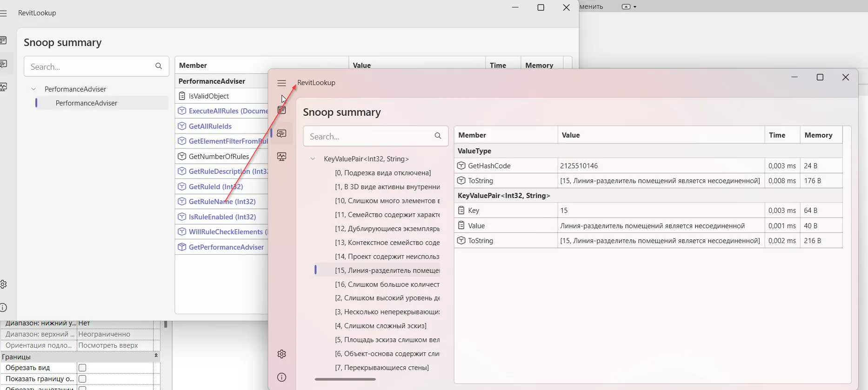
Task: Click the method icon beside GetRuleId (Int32)
Action: click(182, 186)
